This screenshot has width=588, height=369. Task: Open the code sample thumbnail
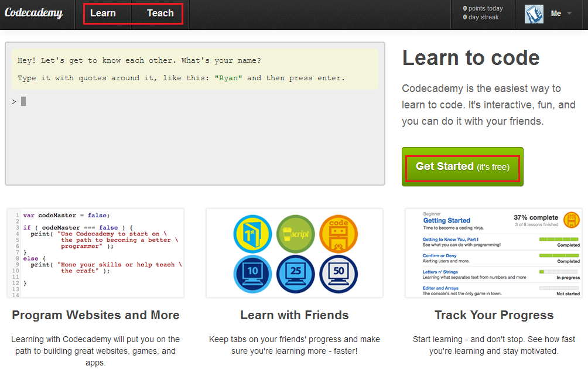95,253
